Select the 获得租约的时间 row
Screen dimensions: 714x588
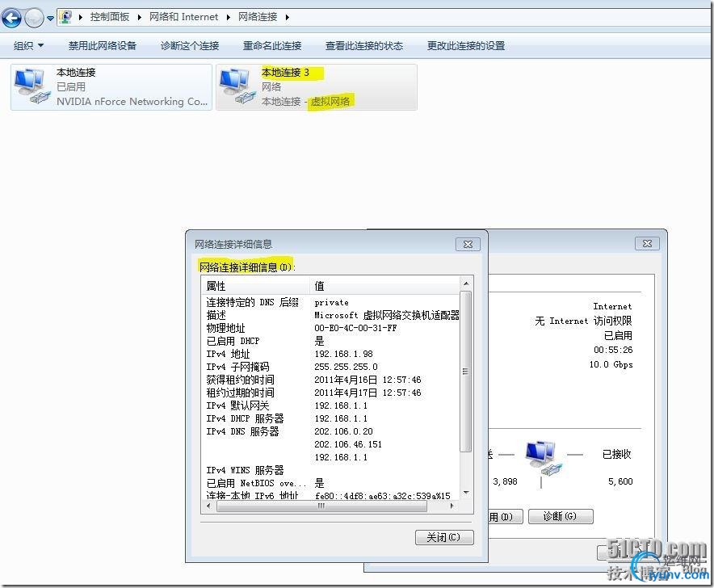[x=330, y=380]
